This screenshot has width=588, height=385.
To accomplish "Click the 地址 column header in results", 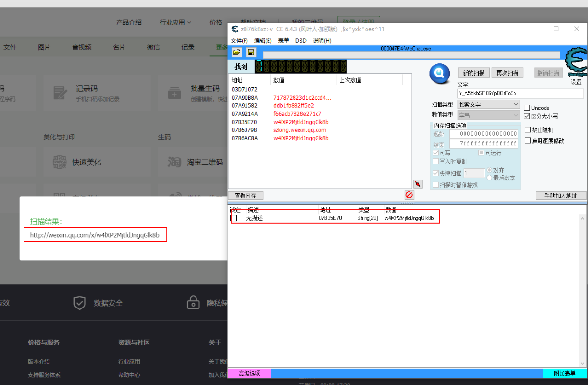I will (249, 80).
